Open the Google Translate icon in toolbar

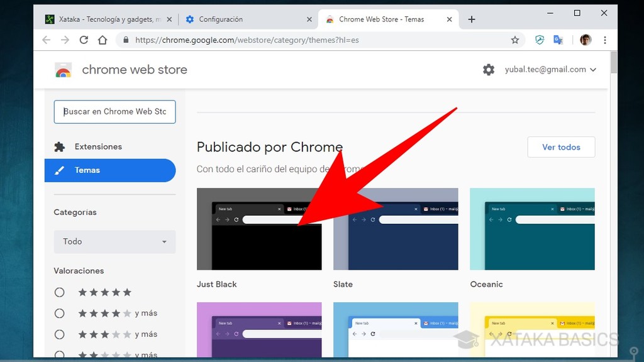click(558, 40)
